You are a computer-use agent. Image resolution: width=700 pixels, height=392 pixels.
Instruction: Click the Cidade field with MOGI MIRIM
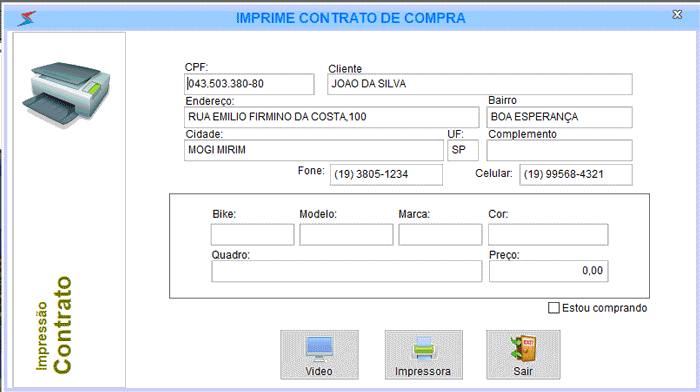(x=314, y=150)
